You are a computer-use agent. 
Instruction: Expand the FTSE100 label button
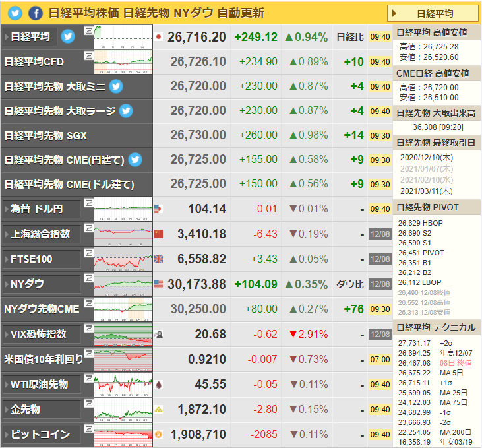click(42, 259)
